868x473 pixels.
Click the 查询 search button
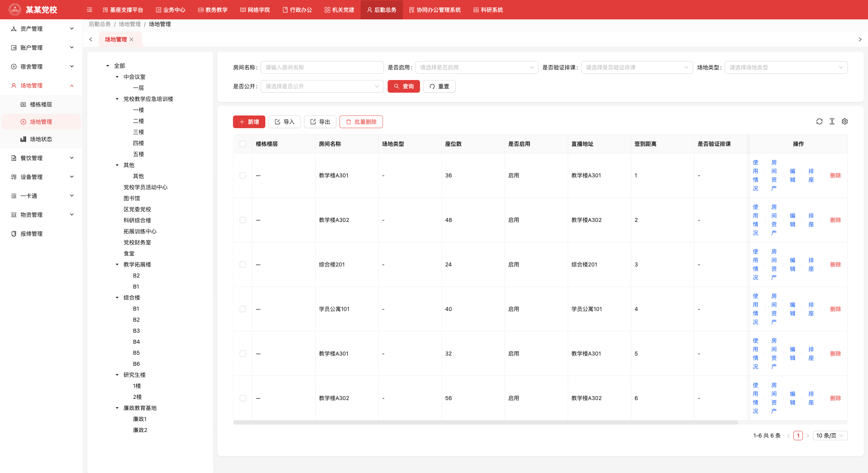coord(404,86)
